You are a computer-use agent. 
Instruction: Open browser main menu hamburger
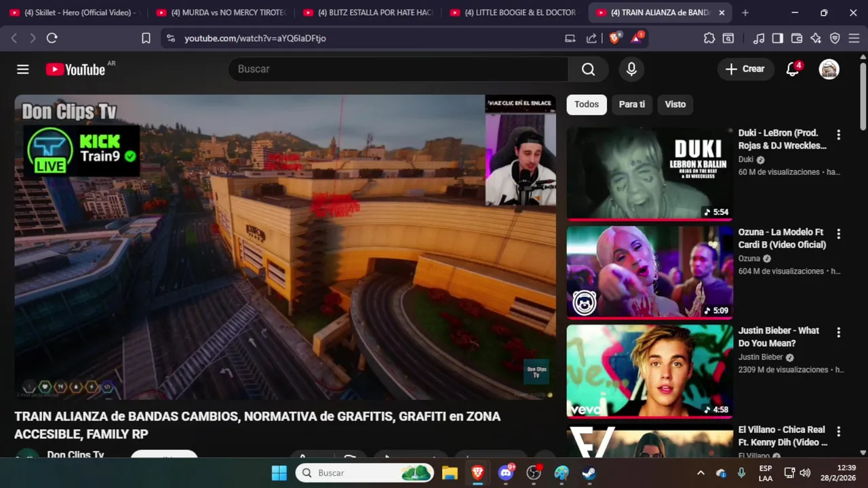click(x=854, y=39)
